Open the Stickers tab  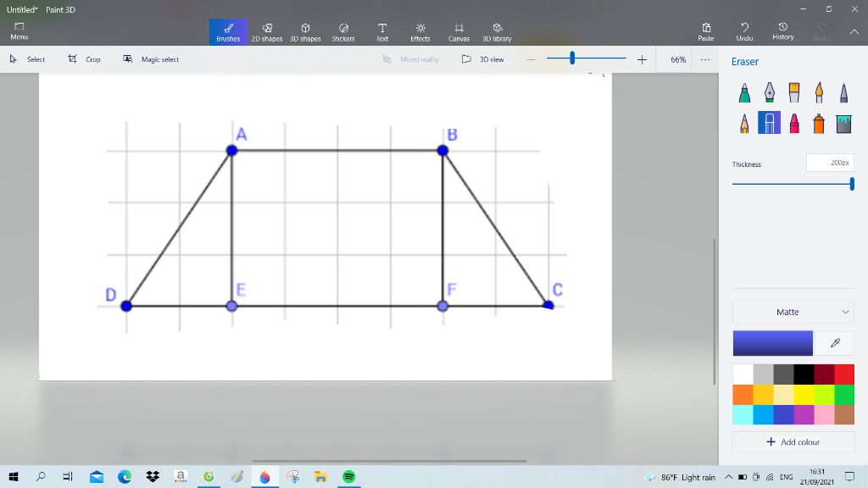pos(343,31)
